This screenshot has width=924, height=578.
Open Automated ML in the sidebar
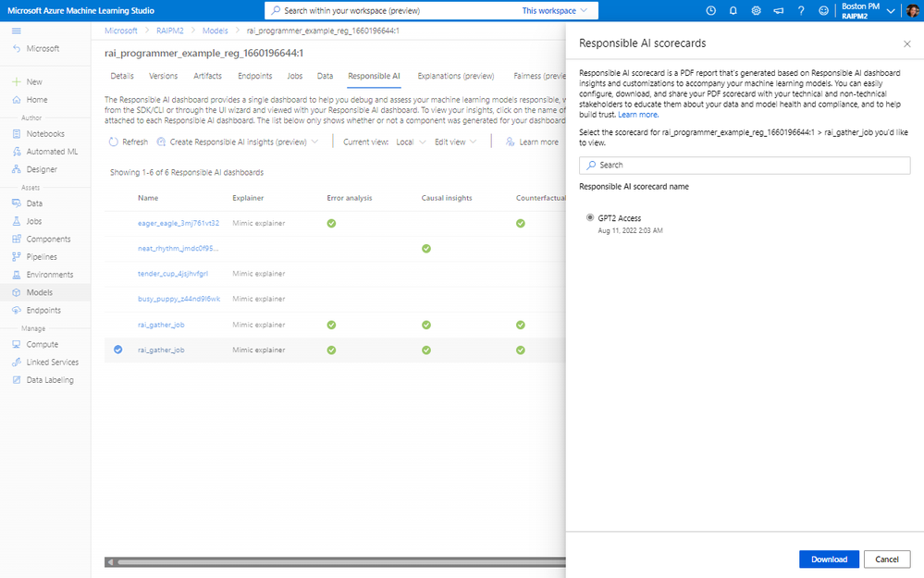coord(45,152)
